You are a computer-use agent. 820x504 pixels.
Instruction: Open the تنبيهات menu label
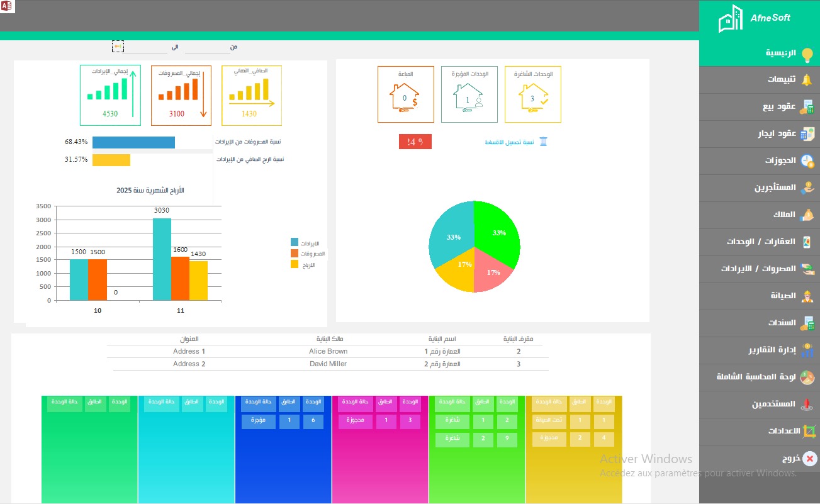[x=781, y=80]
